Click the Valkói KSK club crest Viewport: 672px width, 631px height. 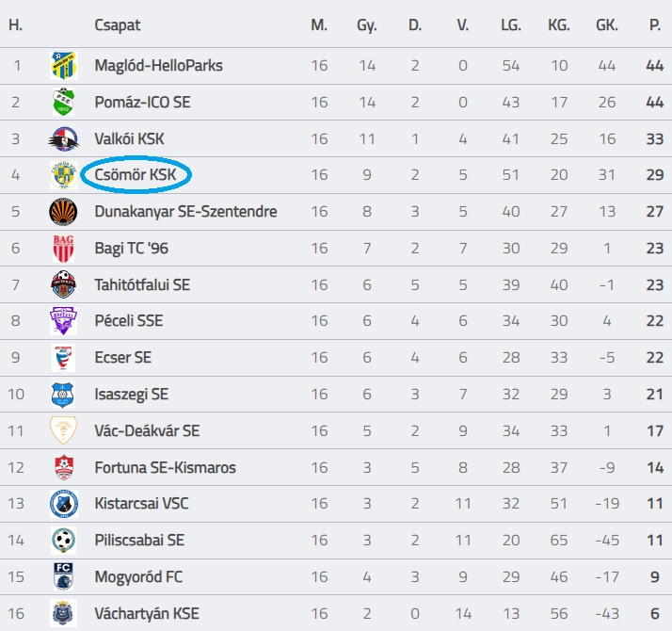[x=63, y=139]
